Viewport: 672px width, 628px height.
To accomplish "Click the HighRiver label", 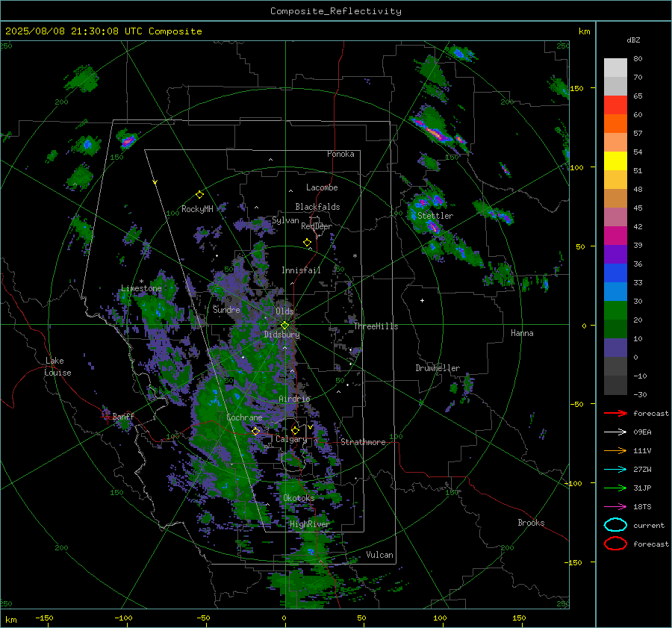I will pos(309,524).
